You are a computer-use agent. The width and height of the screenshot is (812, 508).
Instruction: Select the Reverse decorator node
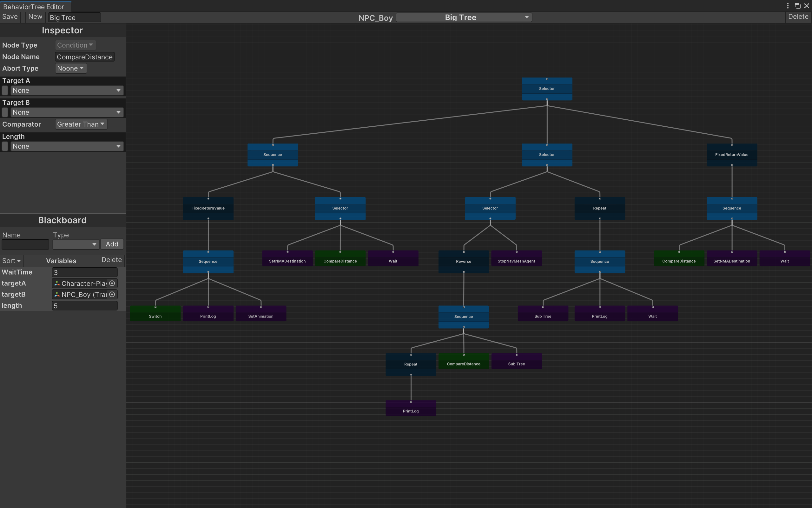(x=464, y=261)
